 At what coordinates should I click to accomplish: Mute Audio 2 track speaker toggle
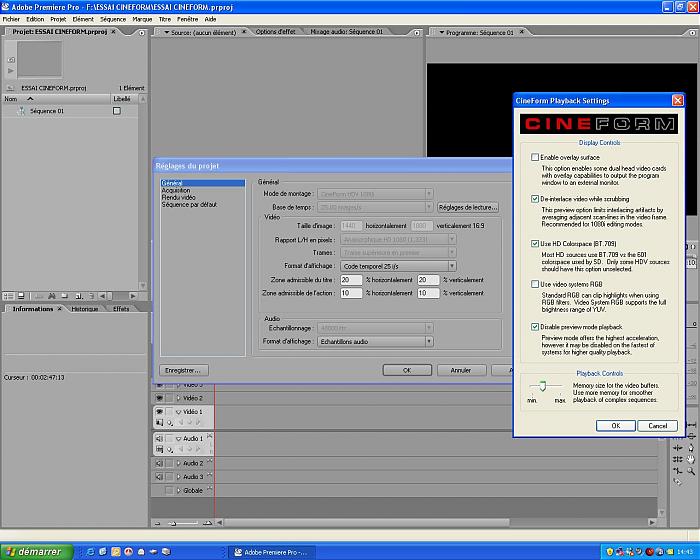coord(159,463)
